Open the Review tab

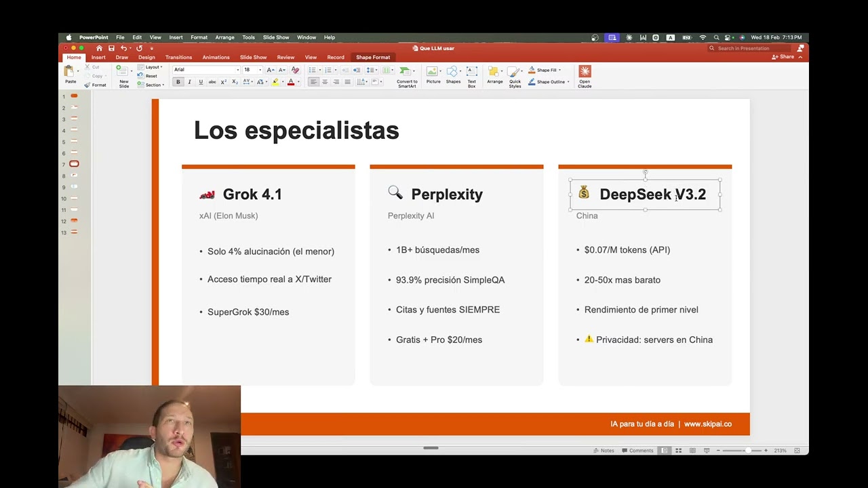(x=285, y=57)
